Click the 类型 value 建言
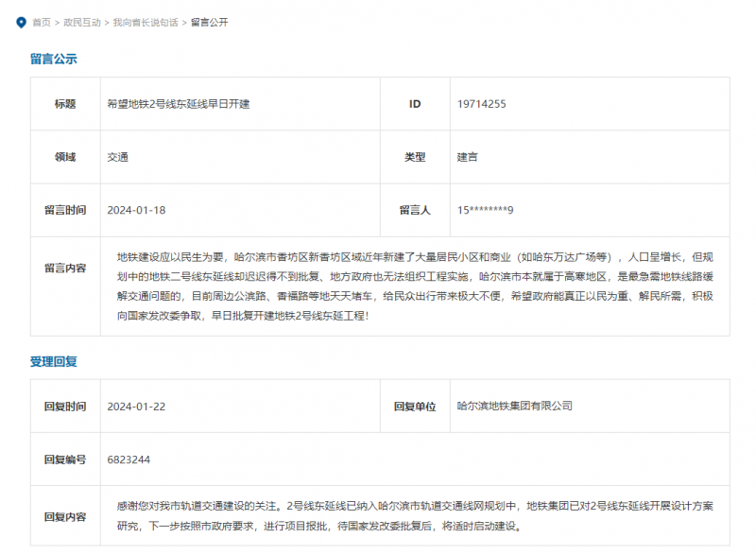This screenshot has height=555, width=756. (467, 157)
